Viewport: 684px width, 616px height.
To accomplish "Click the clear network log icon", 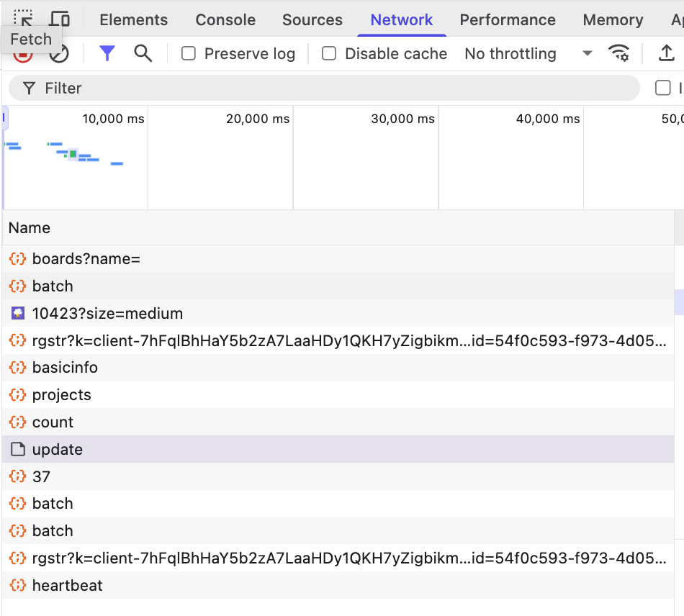I will point(60,53).
